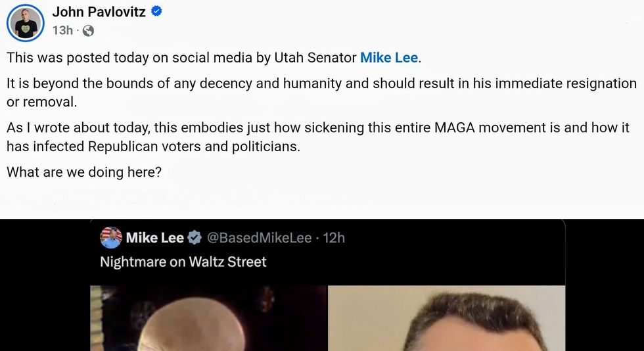Open the left photo in the tweet
Image resolution: width=644 pixels, height=351 pixels.
tap(208, 318)
